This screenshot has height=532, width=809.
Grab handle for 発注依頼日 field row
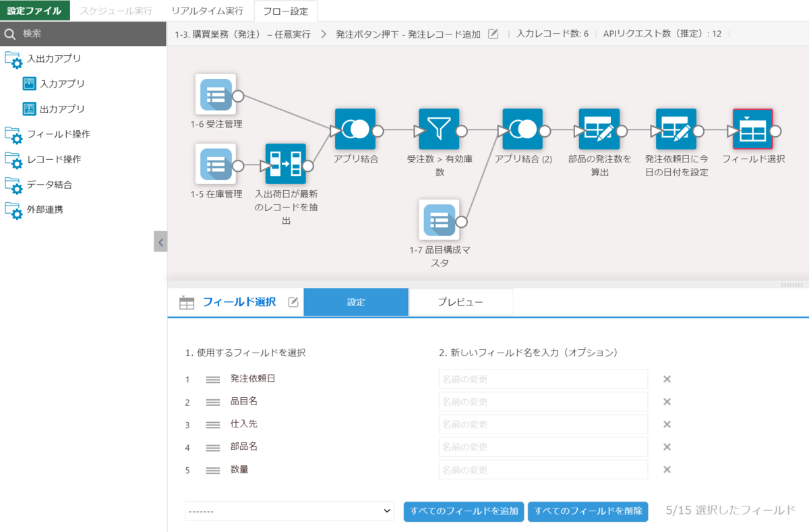(213, 380)
